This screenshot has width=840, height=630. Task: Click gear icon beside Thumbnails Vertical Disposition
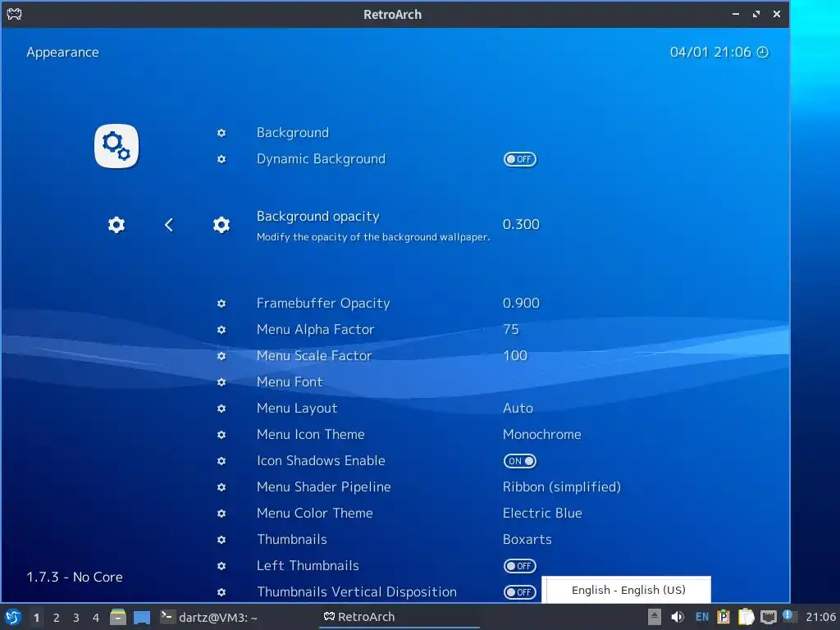point(221,592)
